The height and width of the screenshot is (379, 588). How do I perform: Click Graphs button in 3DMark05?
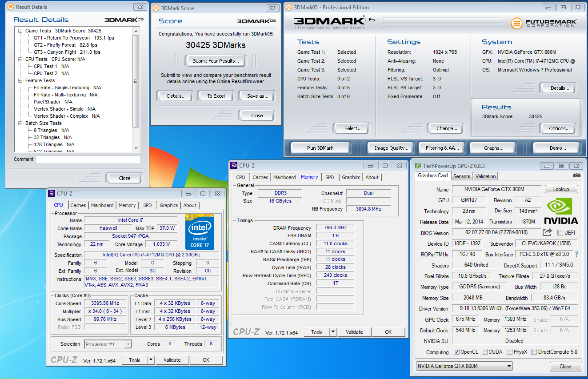[494, 148]
